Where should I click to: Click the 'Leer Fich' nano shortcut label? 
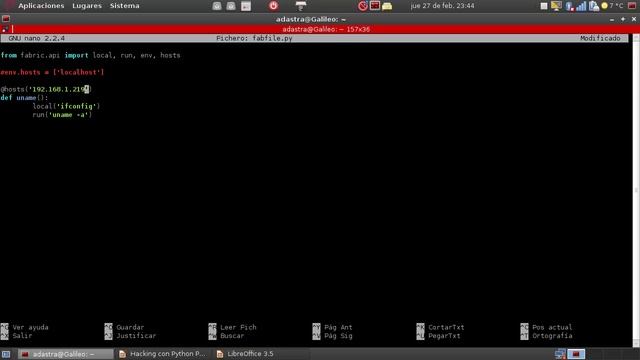(x=238, y=327)
